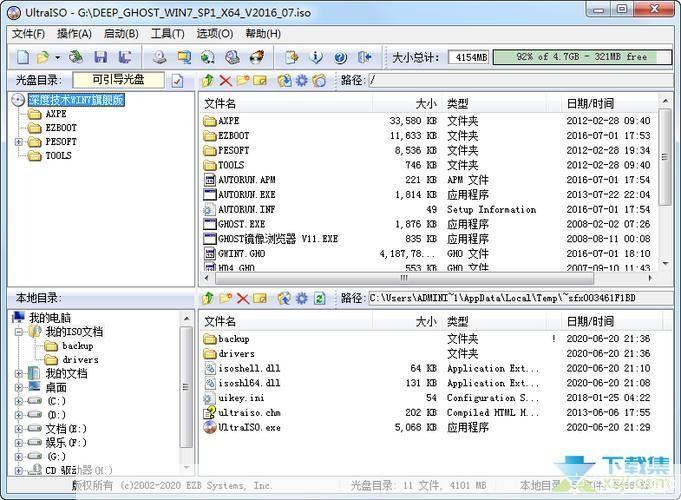The image size is (681, 500).
Task: Open the 启动(B) menu
Action: coord(121,34)
